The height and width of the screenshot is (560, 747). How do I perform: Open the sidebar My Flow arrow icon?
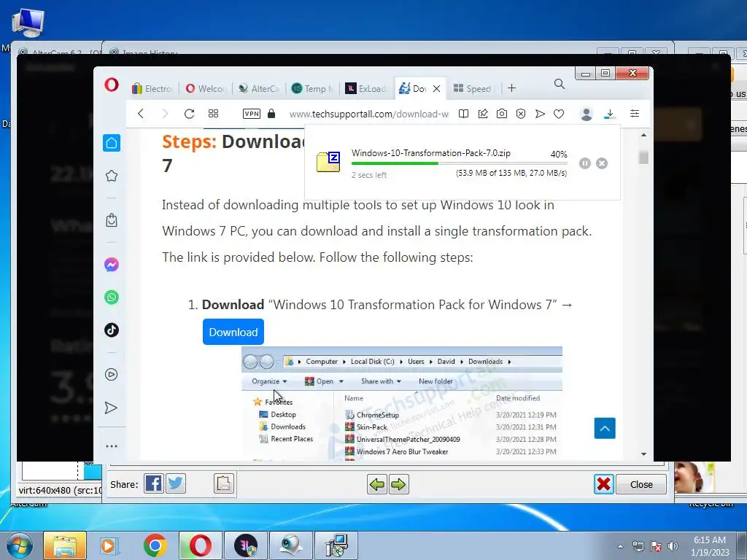coord(111,408)
